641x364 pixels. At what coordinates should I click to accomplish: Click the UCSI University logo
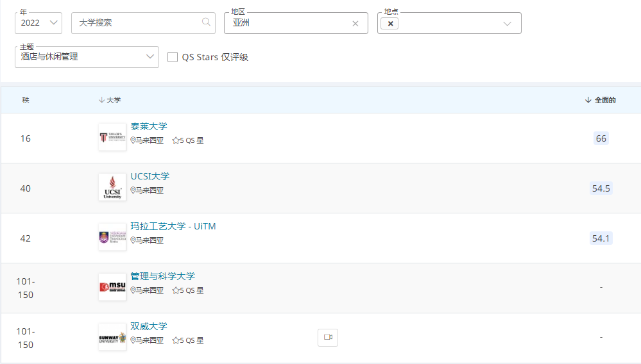(112, 187)
